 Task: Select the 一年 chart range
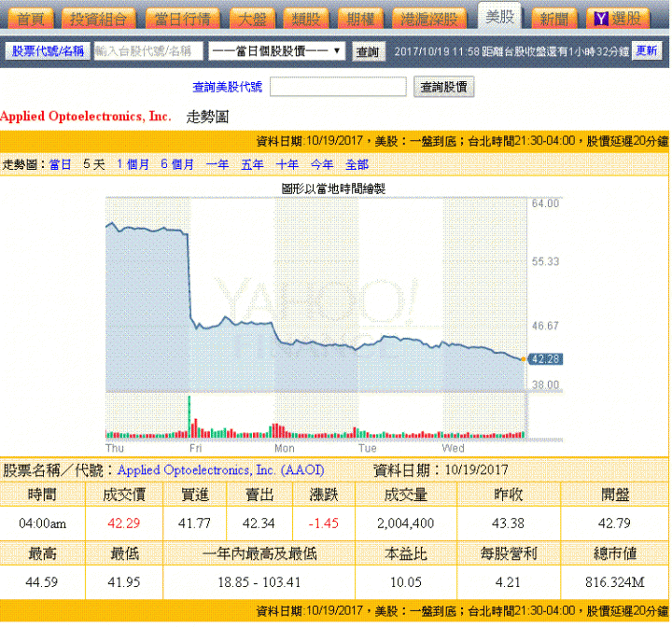click(x=217, y=164)
